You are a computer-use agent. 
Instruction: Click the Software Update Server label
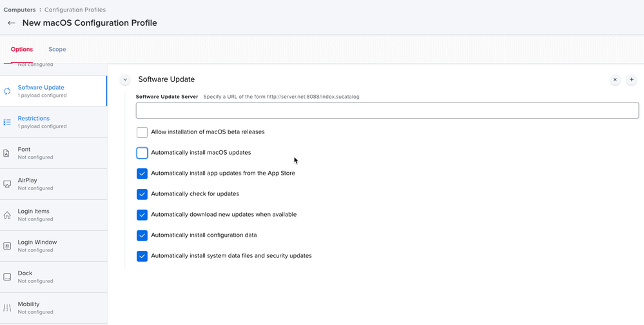(167, 97)
